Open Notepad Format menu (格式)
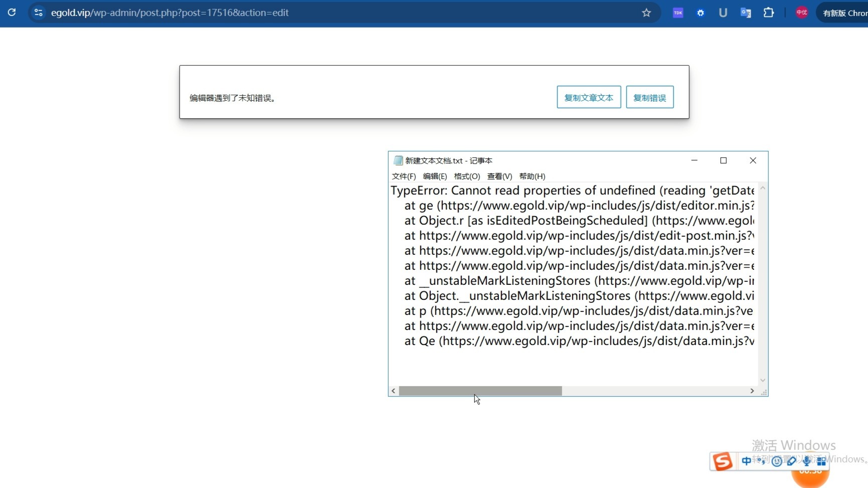This screenshot has width=868, height=488. pyautogui.click(x=467, y=176)
